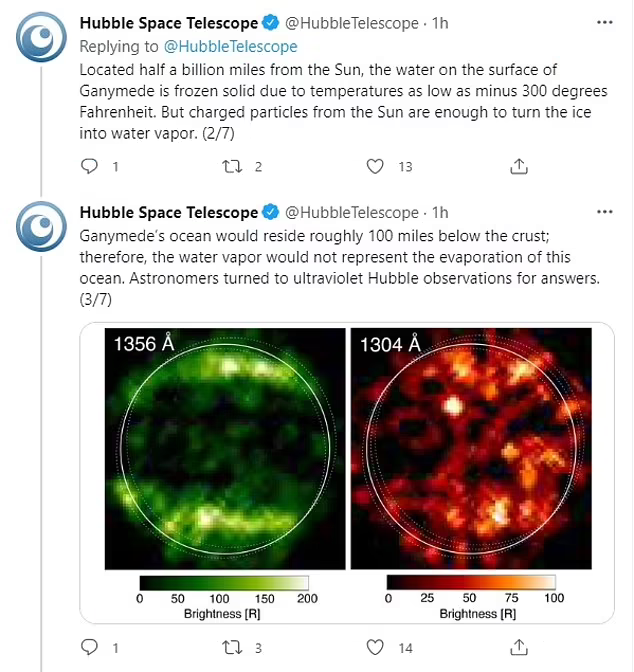Open the green 1356 Å Ganymede image

coord(224,450)
